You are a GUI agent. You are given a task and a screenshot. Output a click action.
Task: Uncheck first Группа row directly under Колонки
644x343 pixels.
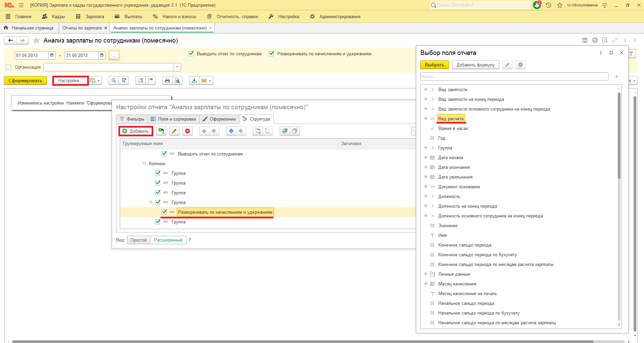[158, 173]
